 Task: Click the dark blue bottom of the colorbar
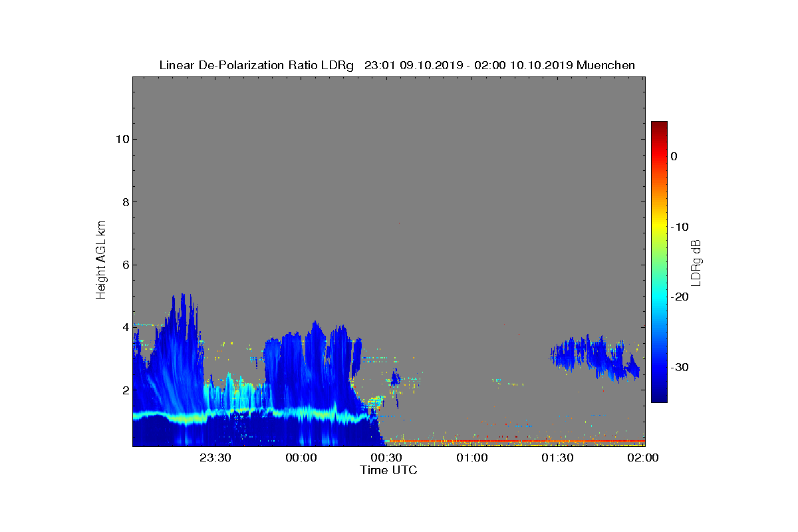pyautogui.click(x=659, y=397)
